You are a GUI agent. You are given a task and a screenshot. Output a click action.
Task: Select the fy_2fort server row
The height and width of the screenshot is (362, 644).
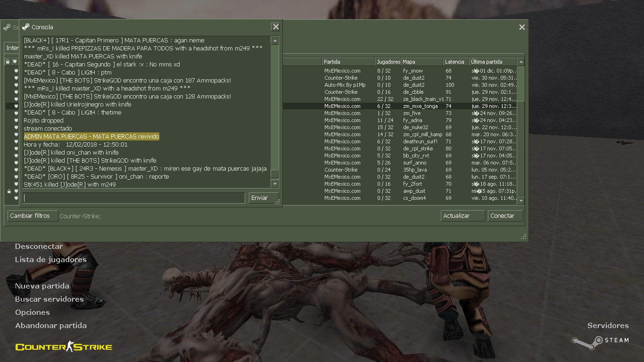(399, 184)
